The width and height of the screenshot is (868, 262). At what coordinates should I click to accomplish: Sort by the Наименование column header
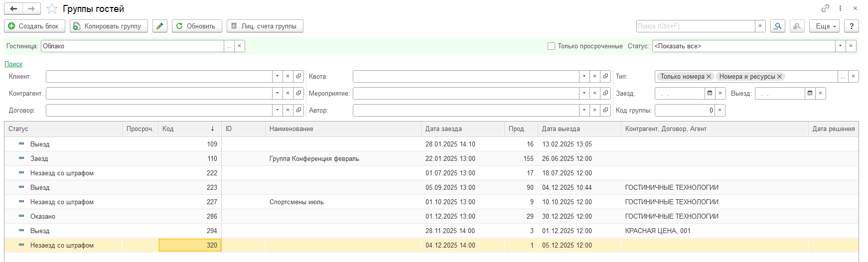[x=343, y=129]
